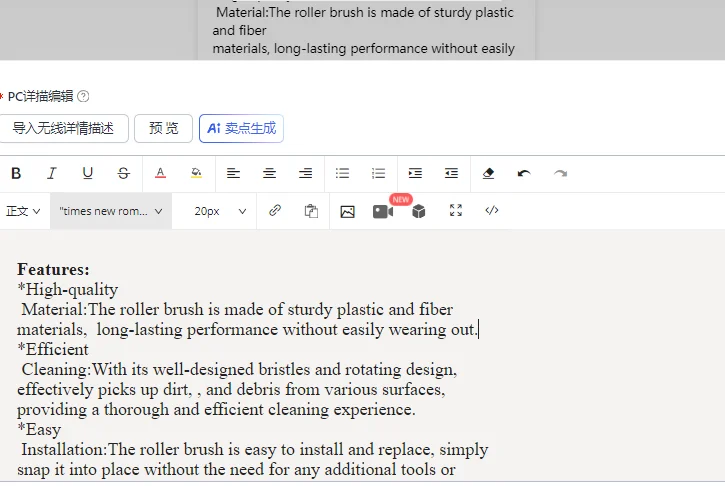
Task: Switch editor to fullscreen mode
Action: click(x=456, y=210)
